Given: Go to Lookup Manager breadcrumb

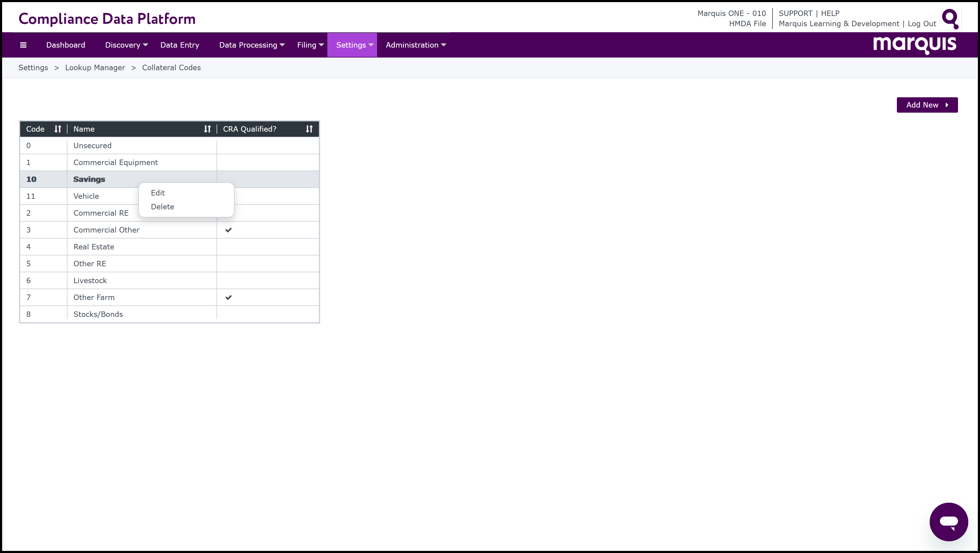Looking at the screenshot, I should [x=95, y=68].
